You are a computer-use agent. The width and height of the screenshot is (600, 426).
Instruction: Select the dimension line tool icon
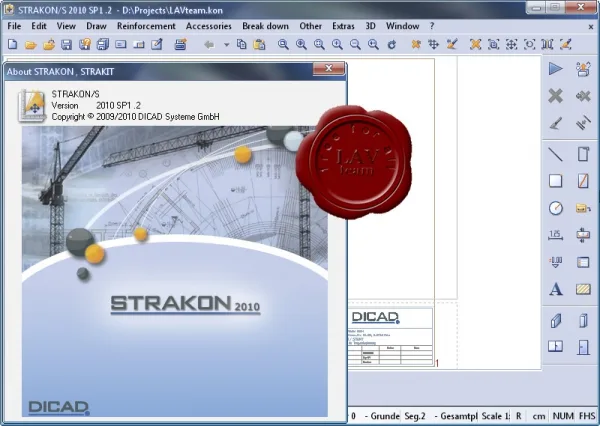(x=556, y=235)
